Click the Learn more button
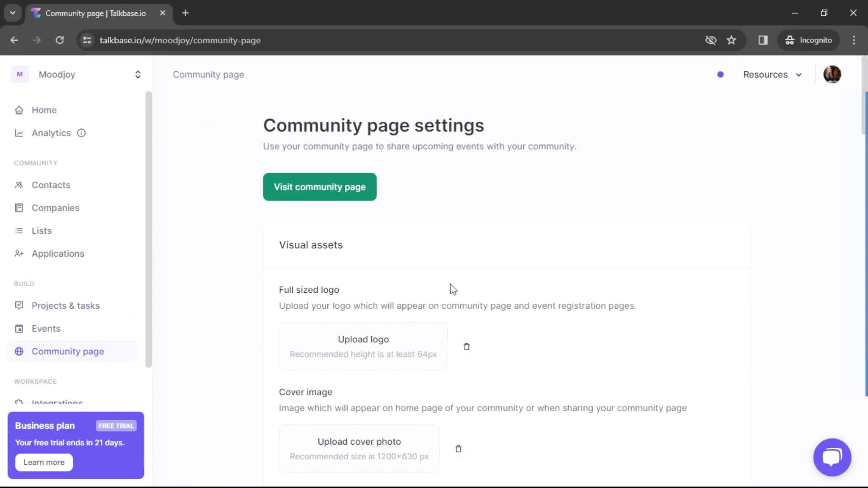The width and height of the screenshot is (868, 488). click(x=43, y=462)
